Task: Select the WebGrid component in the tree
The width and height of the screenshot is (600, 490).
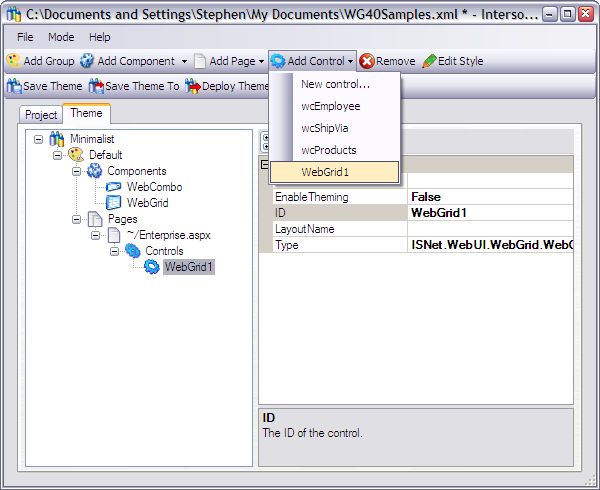Action: coord(145,203)
